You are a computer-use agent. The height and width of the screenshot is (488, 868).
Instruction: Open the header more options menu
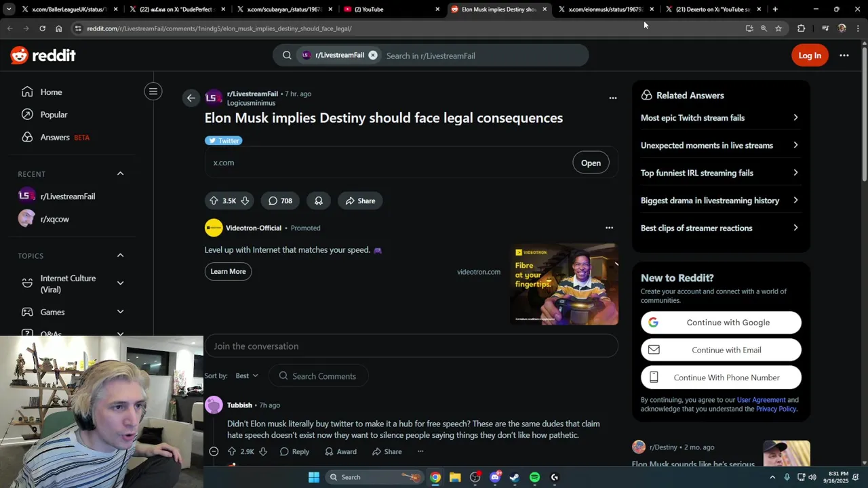click(844, 56)
